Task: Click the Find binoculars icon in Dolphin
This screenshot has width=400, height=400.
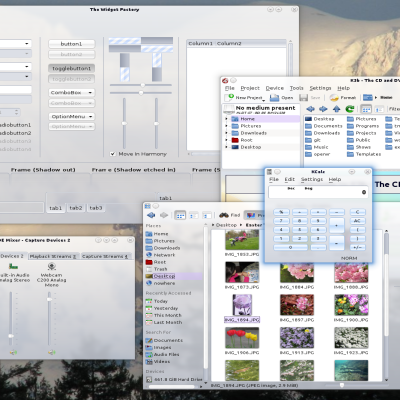Action: 224,215
